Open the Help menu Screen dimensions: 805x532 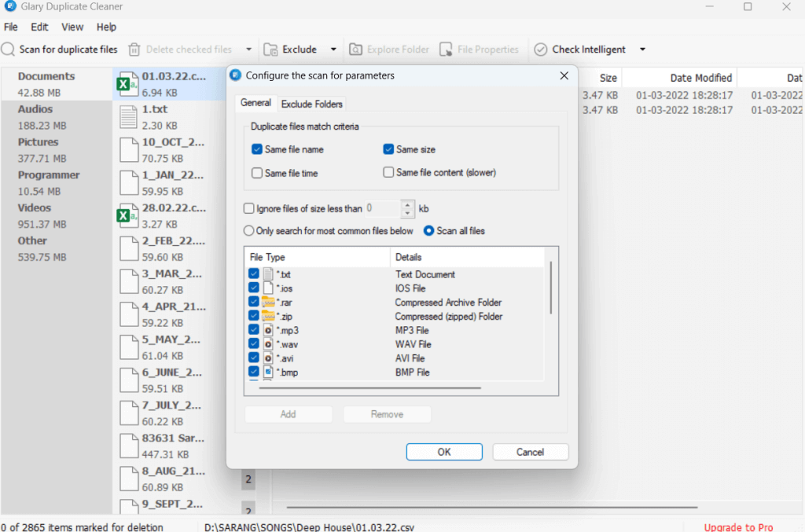click(x=106, y=27)
